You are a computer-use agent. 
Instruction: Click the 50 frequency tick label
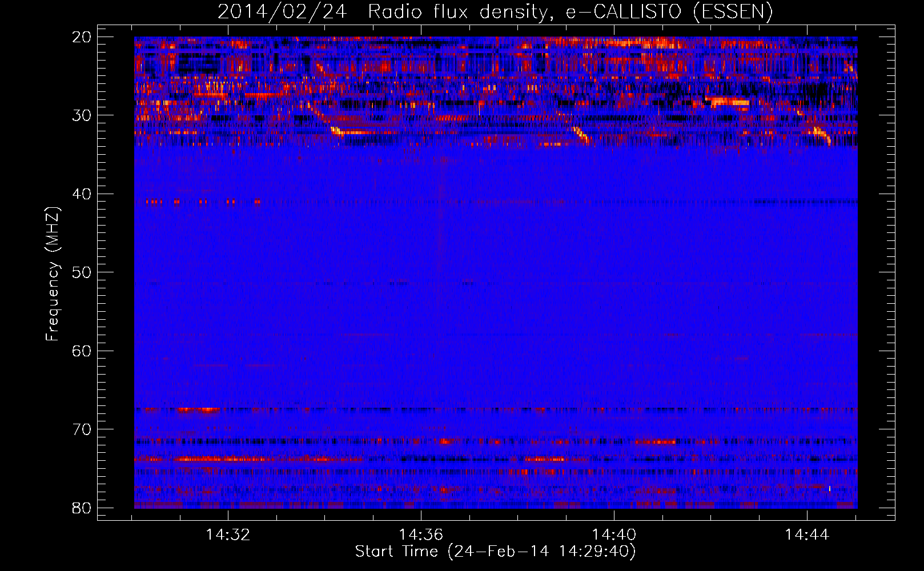point(82,272)
